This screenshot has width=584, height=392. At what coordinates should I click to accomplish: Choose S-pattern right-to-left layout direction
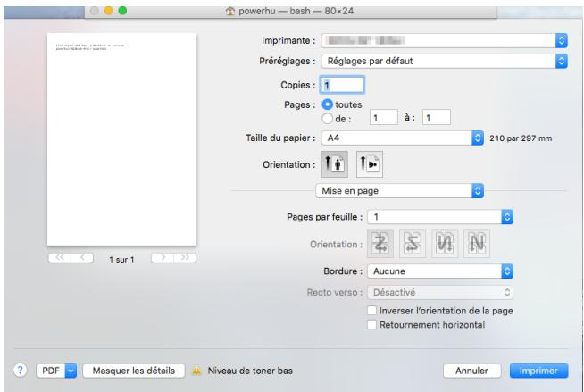click(413, 244)
